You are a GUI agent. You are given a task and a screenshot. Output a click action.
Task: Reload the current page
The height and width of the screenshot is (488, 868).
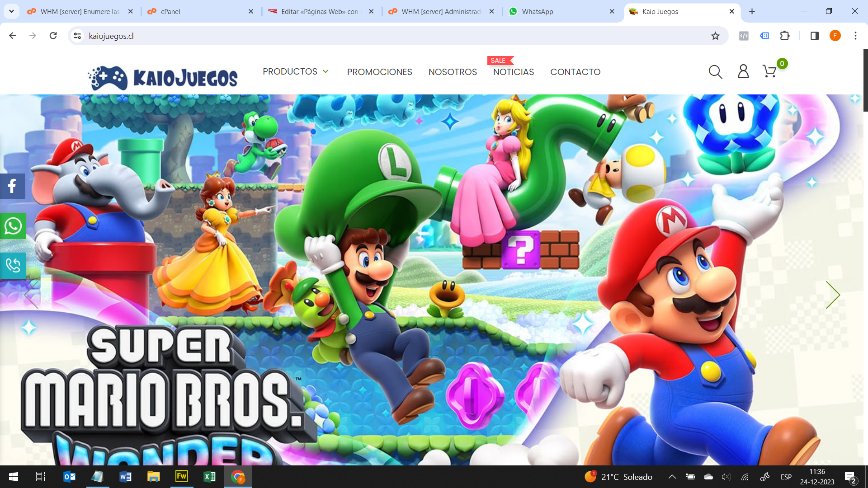tap(53, 36)
